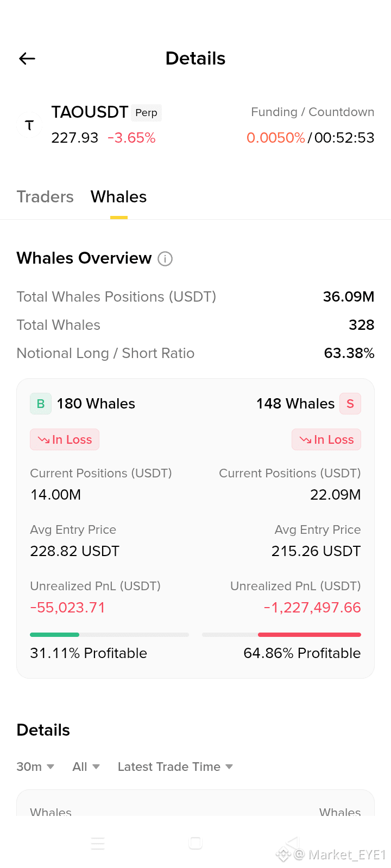Tap the left In Loss trend tag
The width and height of the screenshot is (391, 868).
click(65, 439)
